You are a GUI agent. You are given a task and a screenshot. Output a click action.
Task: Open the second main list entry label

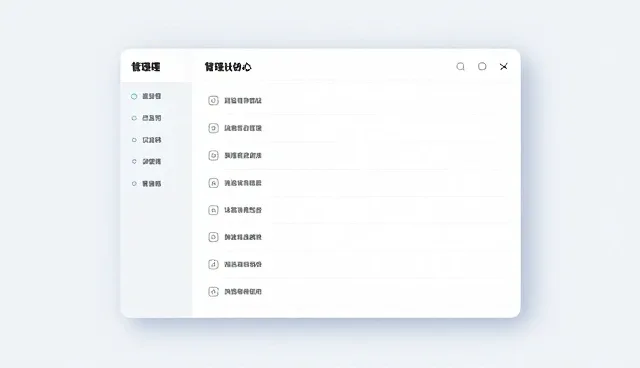[243, 128]
